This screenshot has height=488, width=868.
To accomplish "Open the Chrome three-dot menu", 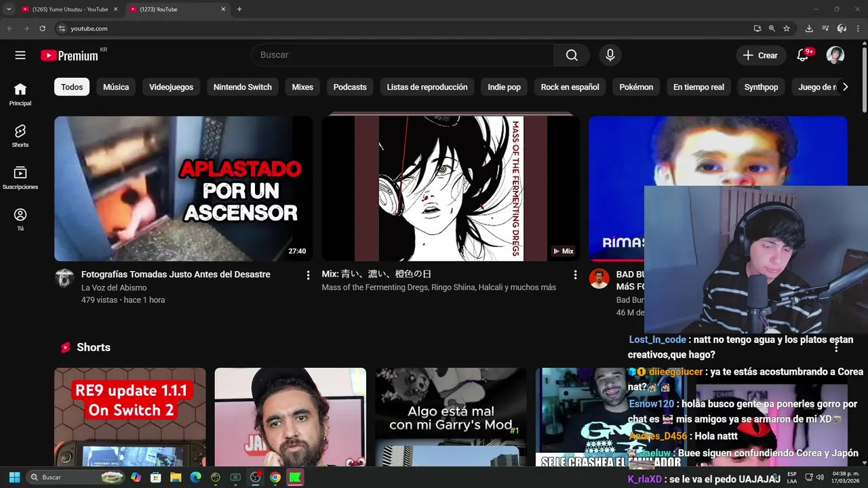I will pos(859,28).
